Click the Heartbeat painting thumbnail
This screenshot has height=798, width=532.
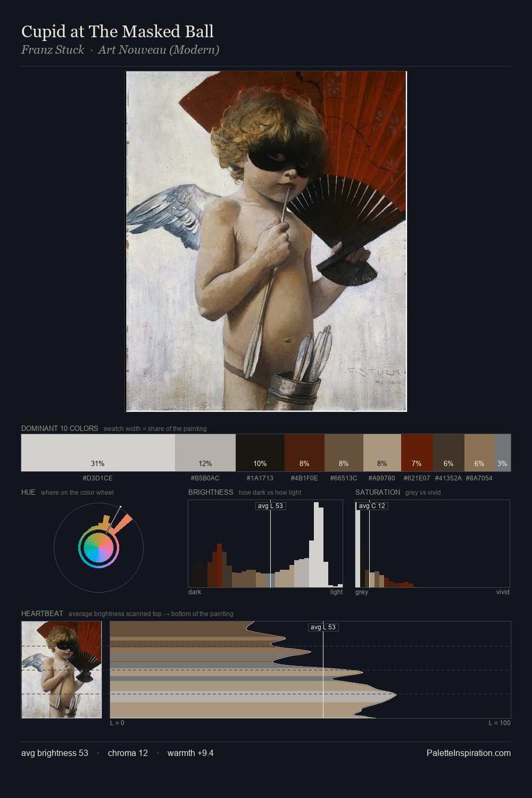click(x=61, y=669)
